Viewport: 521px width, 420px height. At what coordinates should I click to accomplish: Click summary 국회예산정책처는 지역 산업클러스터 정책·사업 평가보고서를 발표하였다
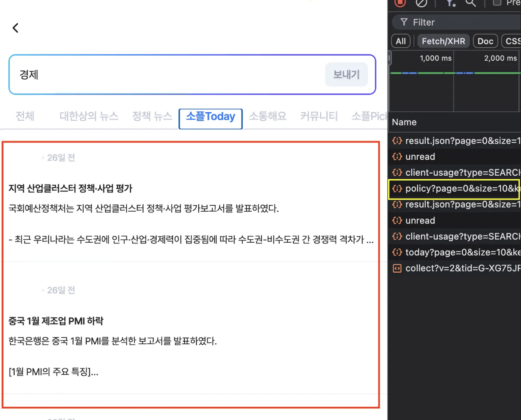click(143, 208)
